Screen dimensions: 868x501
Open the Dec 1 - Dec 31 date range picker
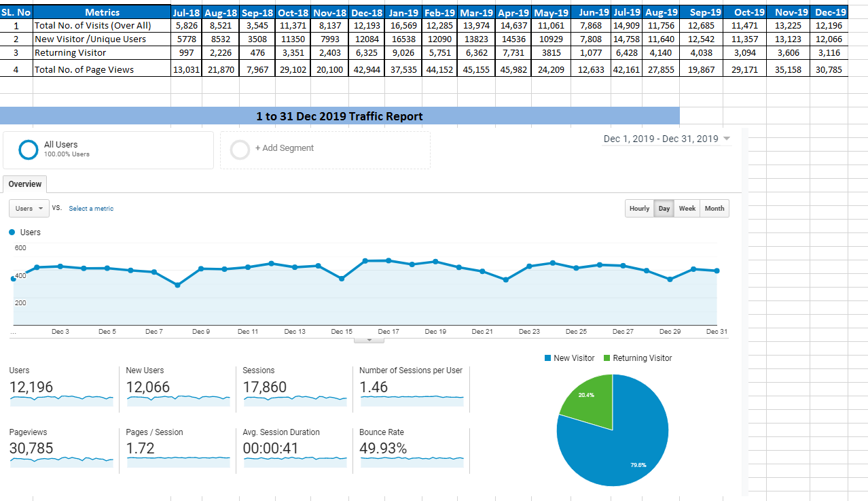pos(666,139)
